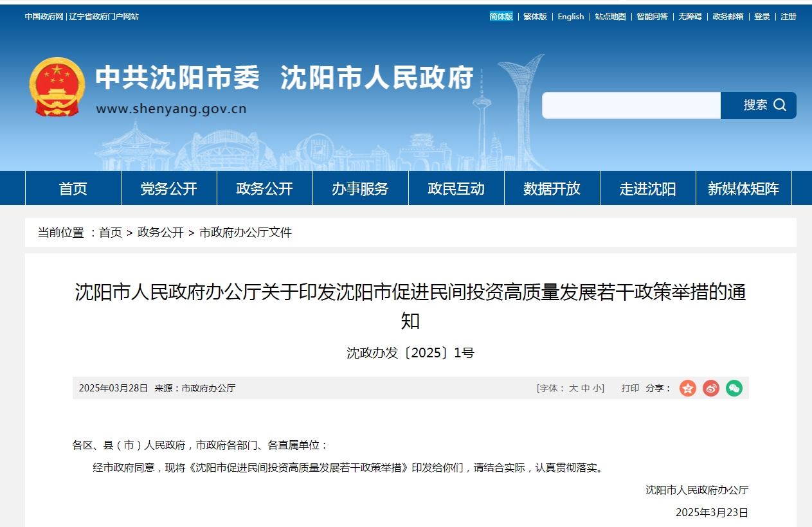The height and width of the screenshot is (527, 812).
Task: Open 站点地图 site map link
Action: [610, 17]
